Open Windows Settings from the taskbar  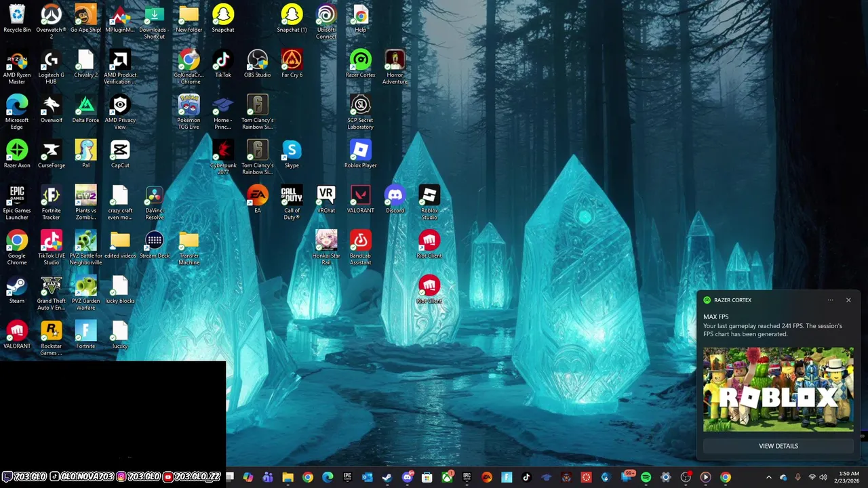click(665, 477)
